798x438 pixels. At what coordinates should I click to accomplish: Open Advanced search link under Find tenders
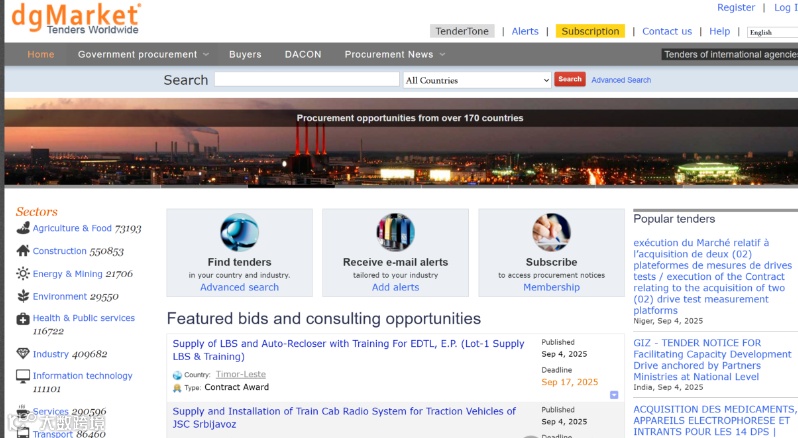[239, 287]
